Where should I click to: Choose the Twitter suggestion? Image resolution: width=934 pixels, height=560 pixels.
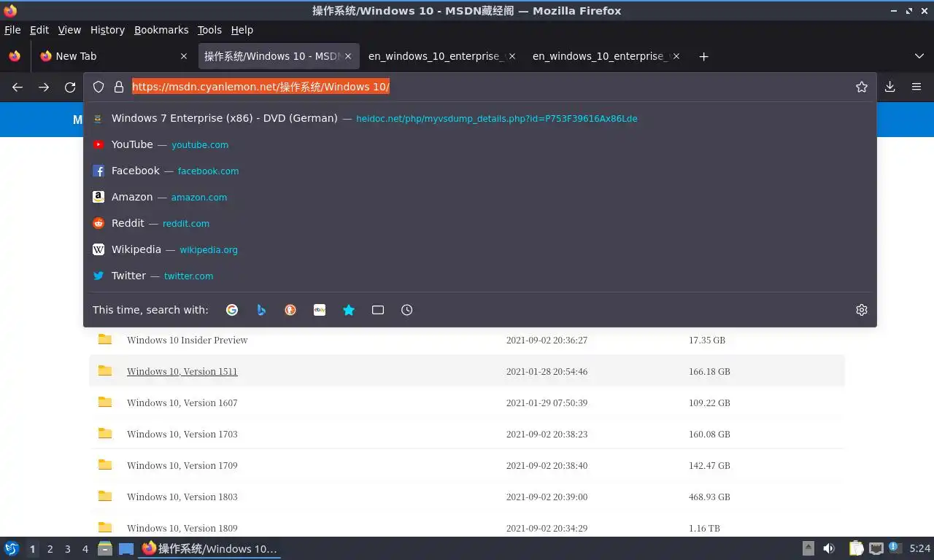[x=480, y=276]
